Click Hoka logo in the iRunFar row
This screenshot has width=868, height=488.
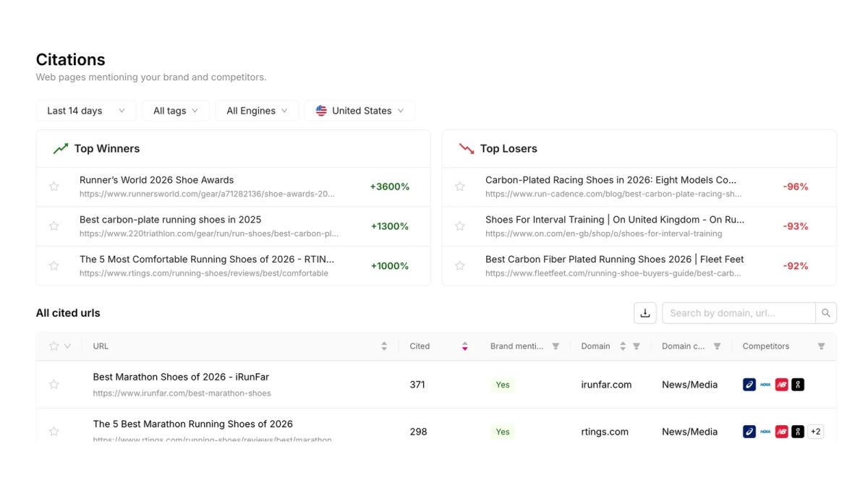tap(765, 385)
